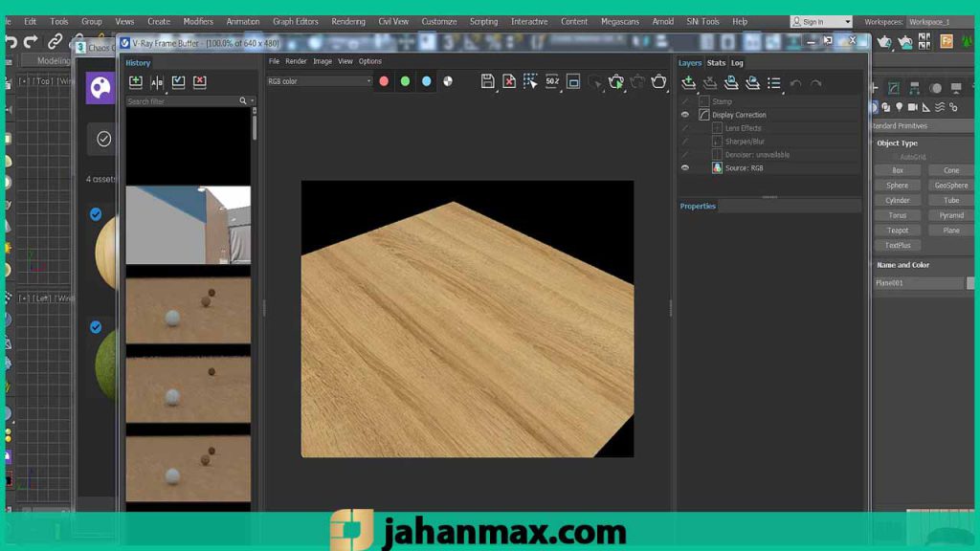This screenshot has width=980, height=551.
Task: Hide the Display Correction layer eye
Action: (x=684, y=115)
